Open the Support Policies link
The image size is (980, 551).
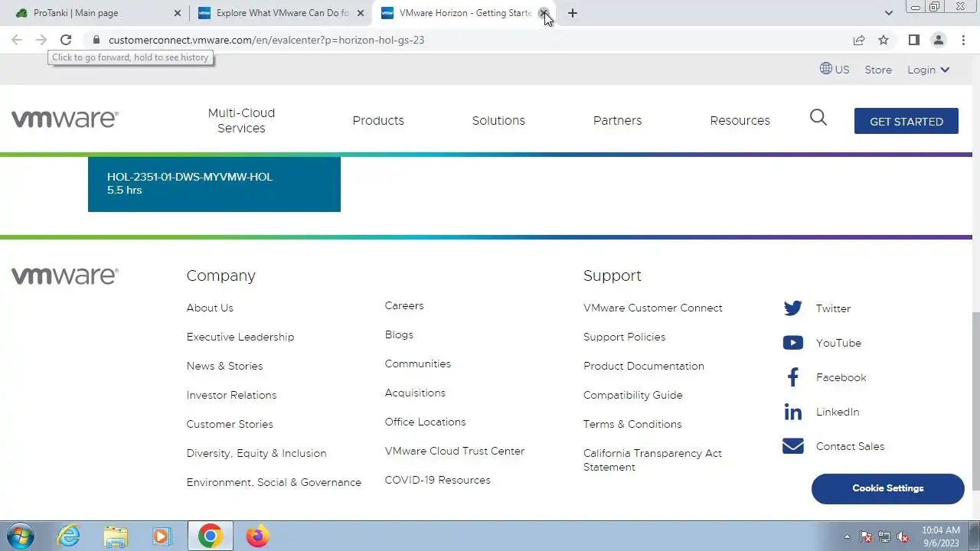click(x=624, y=337)
